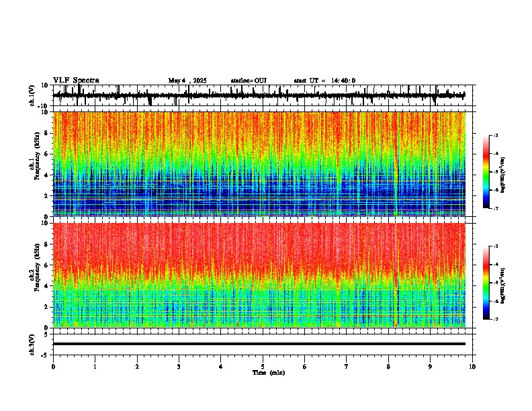Image resolution: width=532 pixels, height=411 pixels.
Task: Click the "Time (min)" axis label
Action: [x=269, y=373]
